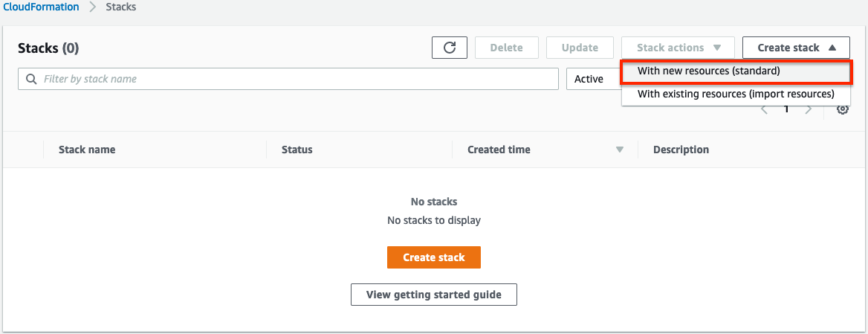
Task: Sort by the Stack name column header
Action: (x=87, y=150)
